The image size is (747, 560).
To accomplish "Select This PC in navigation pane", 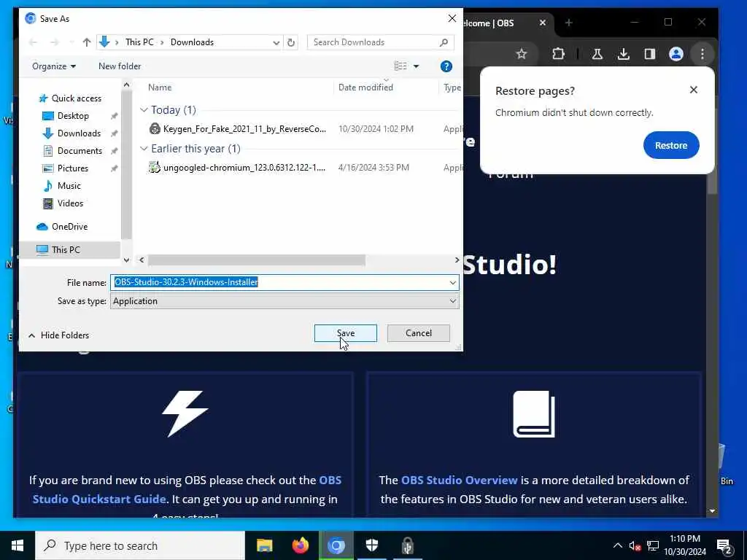I will tap(66, 250).
